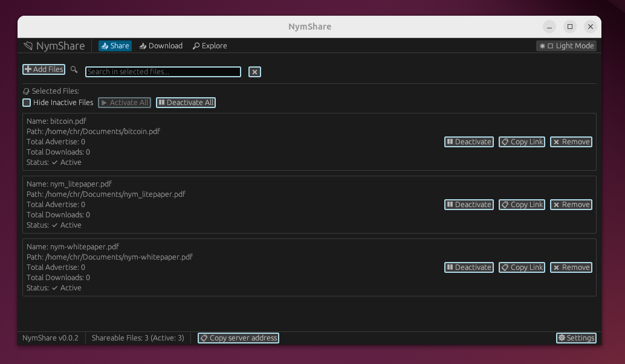The width and height of the screenshot is (625, 364).
Task: Switch to the Download tab
Action: (161, 46)
